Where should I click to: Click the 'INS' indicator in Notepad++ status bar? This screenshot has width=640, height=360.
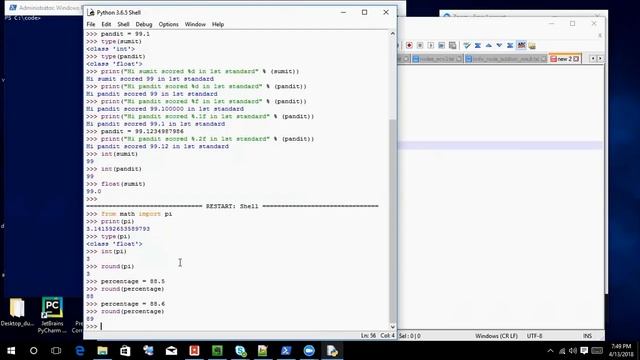click(x=587, y=336)
